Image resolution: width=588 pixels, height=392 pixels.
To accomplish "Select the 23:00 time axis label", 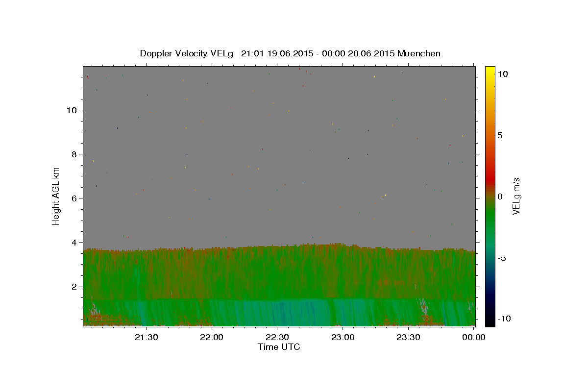I will click(343, 337).
